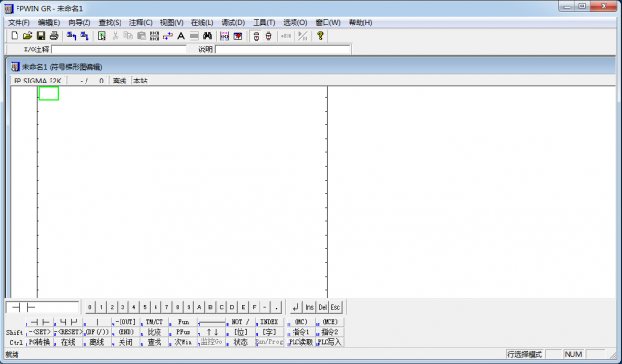Create a new file with toolbar icon
Viewport: 622px width, 364px height.
coord(15,36)
